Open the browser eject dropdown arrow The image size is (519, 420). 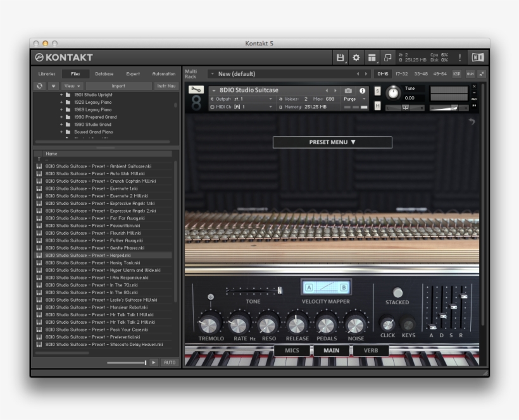(x=53, y=86)
